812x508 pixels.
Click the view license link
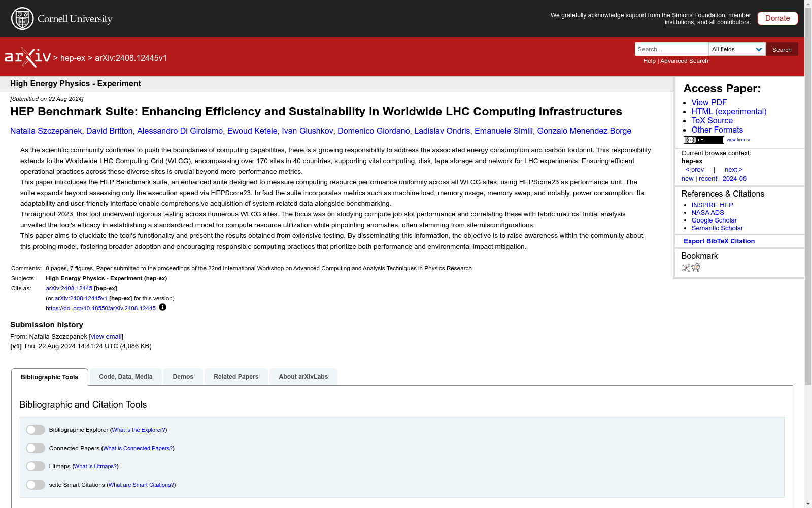(739, 140)
